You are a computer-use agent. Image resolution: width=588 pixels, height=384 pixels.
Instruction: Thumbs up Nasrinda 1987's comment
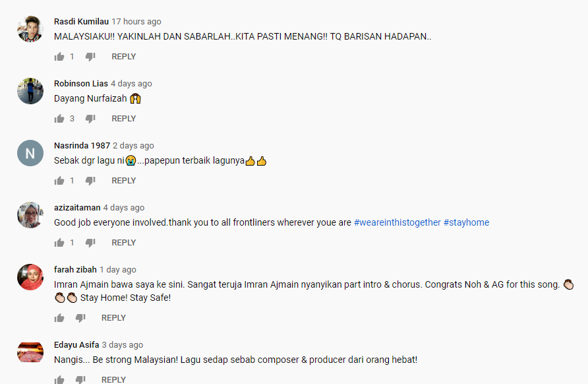59,181
